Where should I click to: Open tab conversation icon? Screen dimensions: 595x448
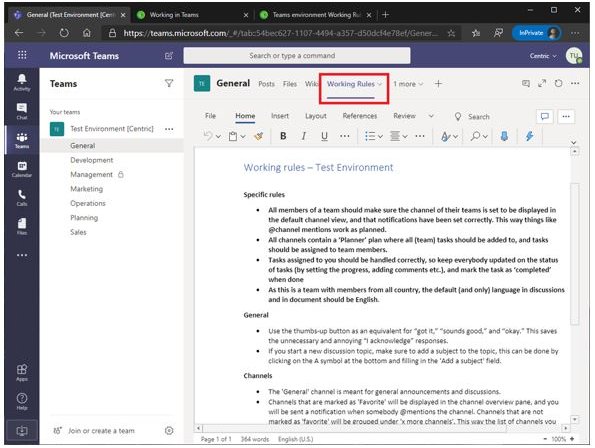[526, 83]
